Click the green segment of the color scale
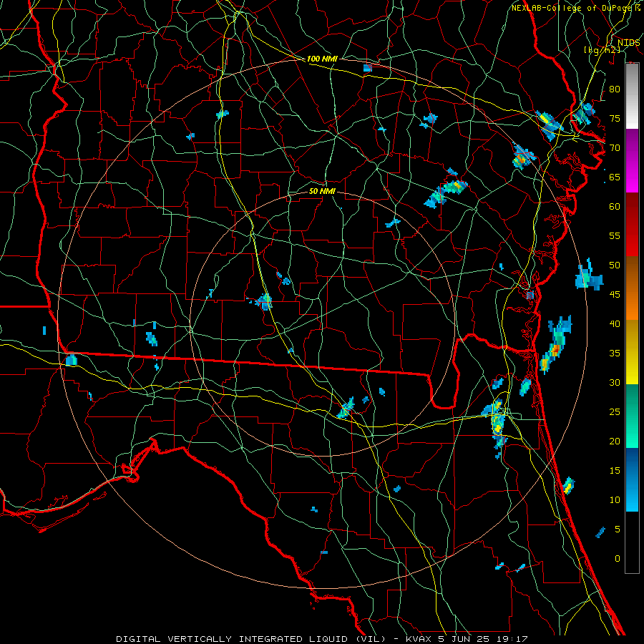Screen dimensions: 644x644 coord(632,416)
